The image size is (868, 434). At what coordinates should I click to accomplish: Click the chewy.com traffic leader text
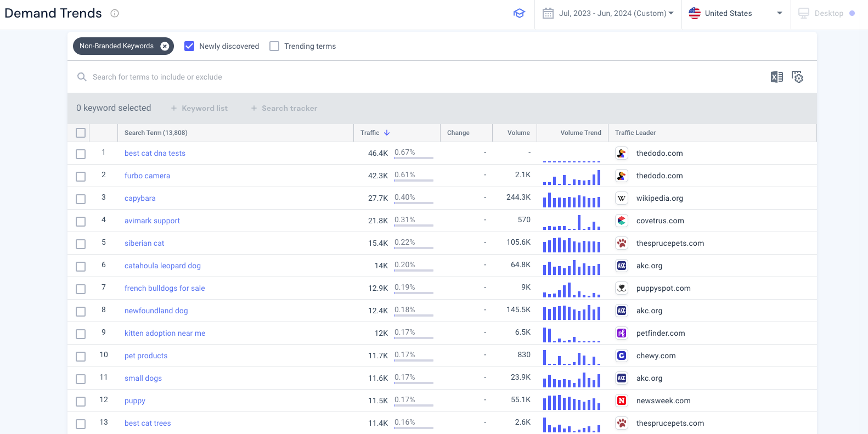(x=656, y=356)
